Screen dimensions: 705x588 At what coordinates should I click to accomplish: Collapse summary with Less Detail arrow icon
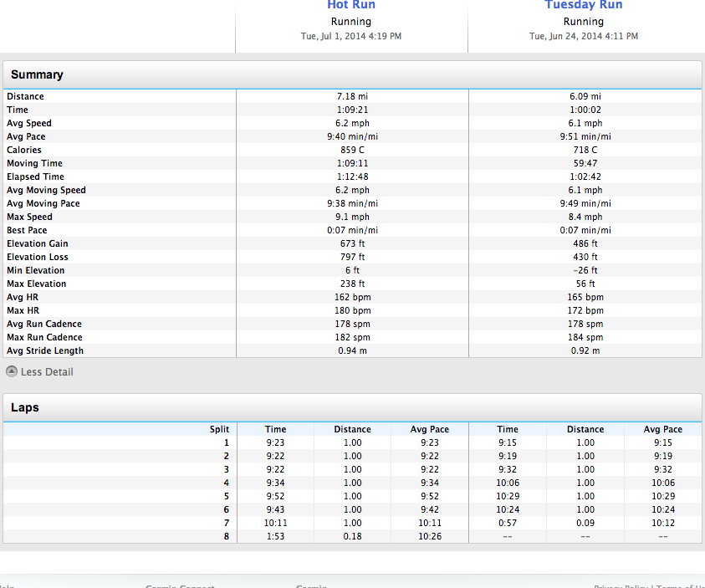(12, 371)
